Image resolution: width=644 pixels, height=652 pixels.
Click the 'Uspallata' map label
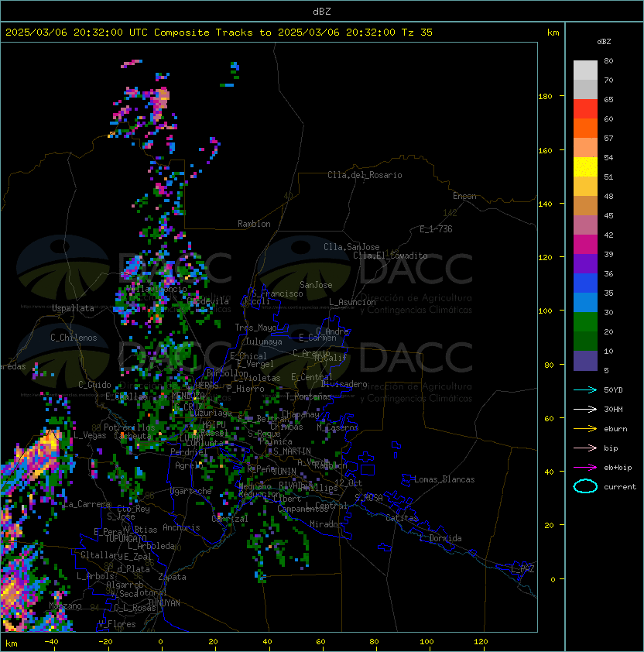(x=73, y=308)
